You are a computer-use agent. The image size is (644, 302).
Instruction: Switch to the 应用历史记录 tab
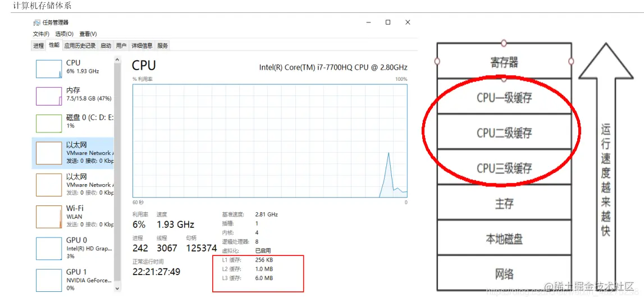pyautogui.click(x=80, y=45)
